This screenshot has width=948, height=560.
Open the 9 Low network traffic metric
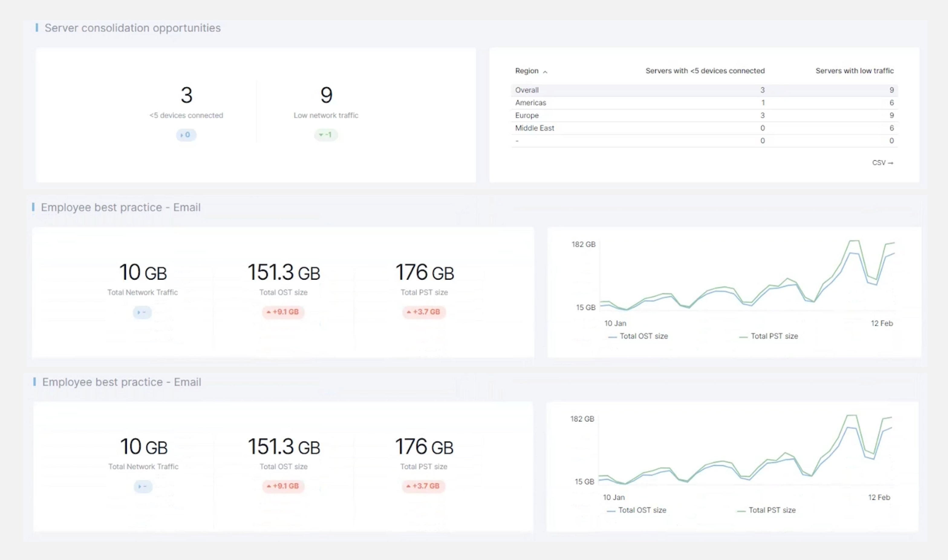point(326,95)
